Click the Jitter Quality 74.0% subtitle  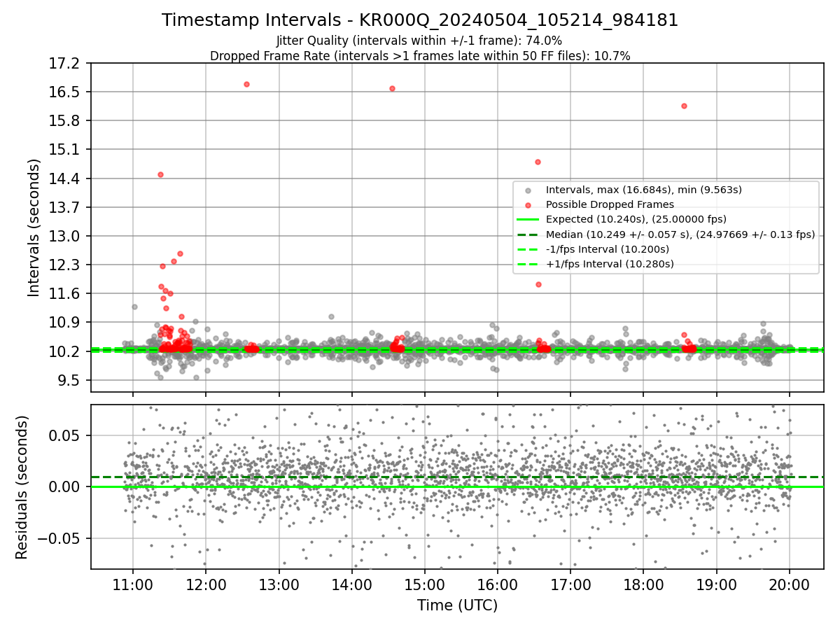coord(420,41)
